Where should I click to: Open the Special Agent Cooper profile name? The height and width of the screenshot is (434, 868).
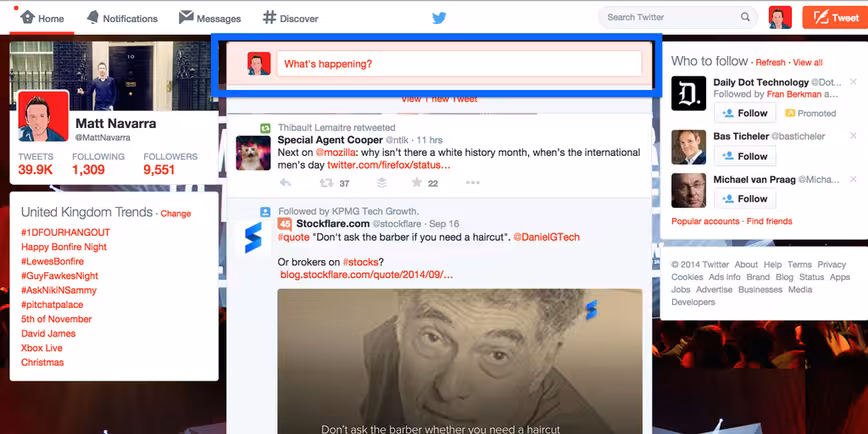(x=330, y=140)
